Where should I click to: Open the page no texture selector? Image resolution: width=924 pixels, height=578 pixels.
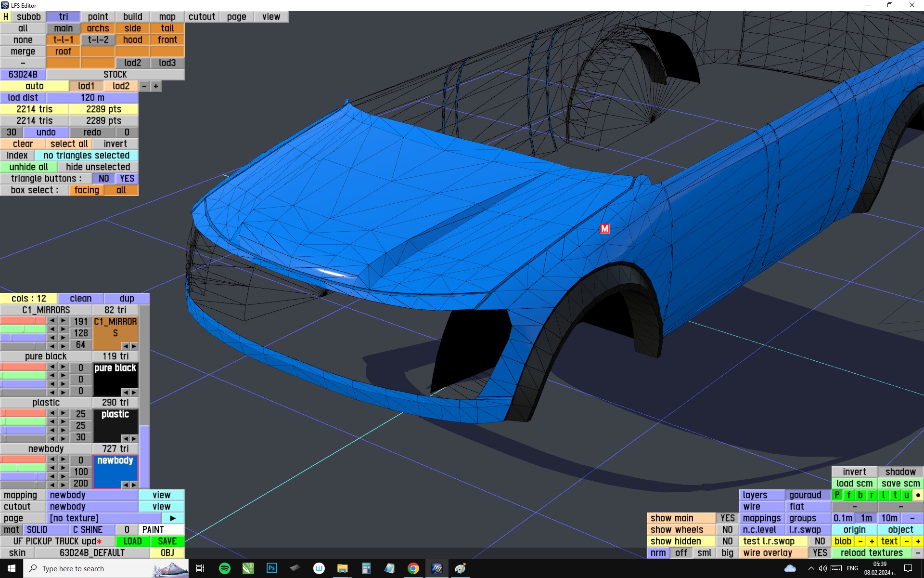pos(103,518)
